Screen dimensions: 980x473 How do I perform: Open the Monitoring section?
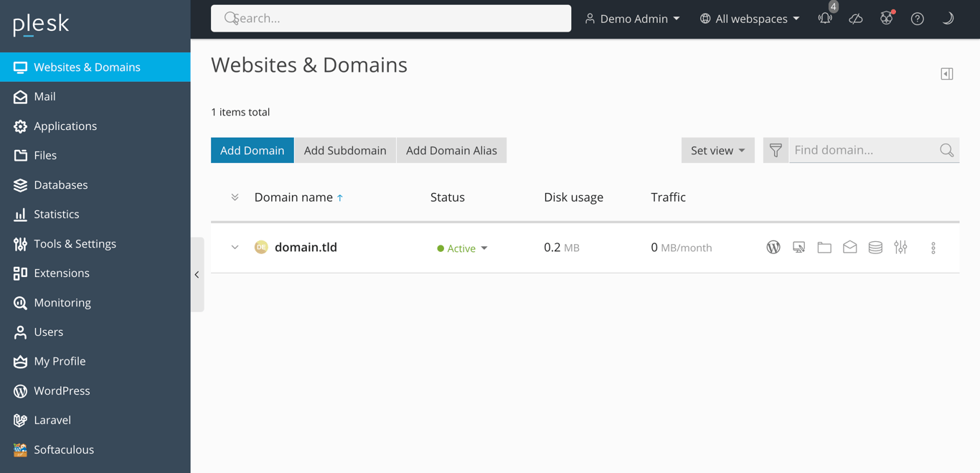(63, 302)
